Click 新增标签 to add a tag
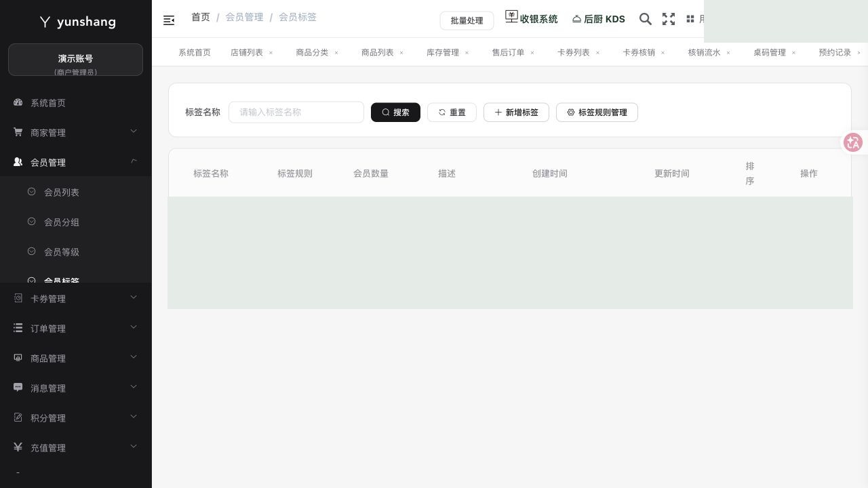The width and height of the screenshot is (868, 488). click(516, 113)
